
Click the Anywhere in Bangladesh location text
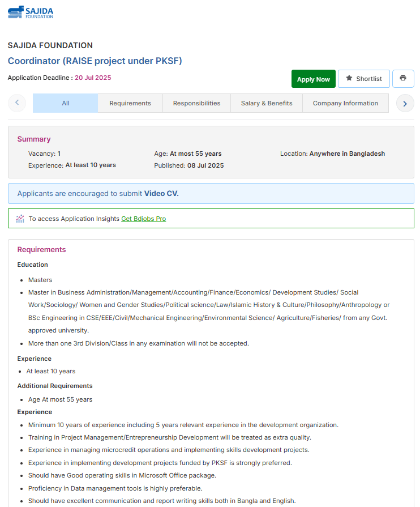point(347,154)
